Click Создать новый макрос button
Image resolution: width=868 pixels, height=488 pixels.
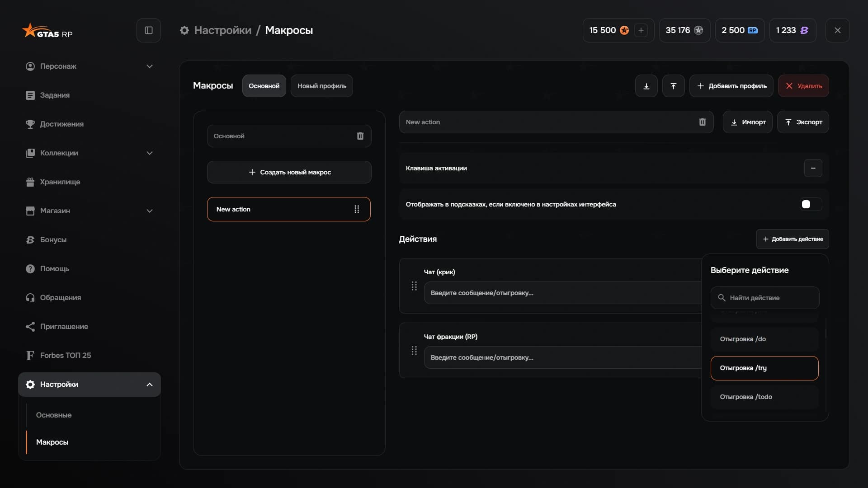tap(289, 172)
